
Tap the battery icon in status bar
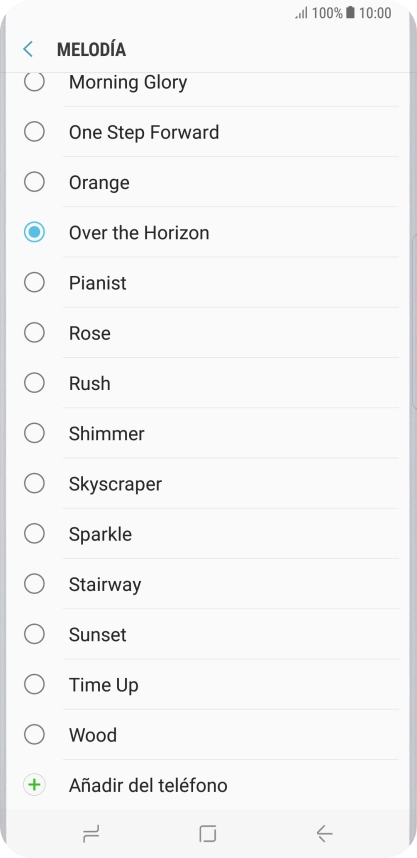coord(350,13)
